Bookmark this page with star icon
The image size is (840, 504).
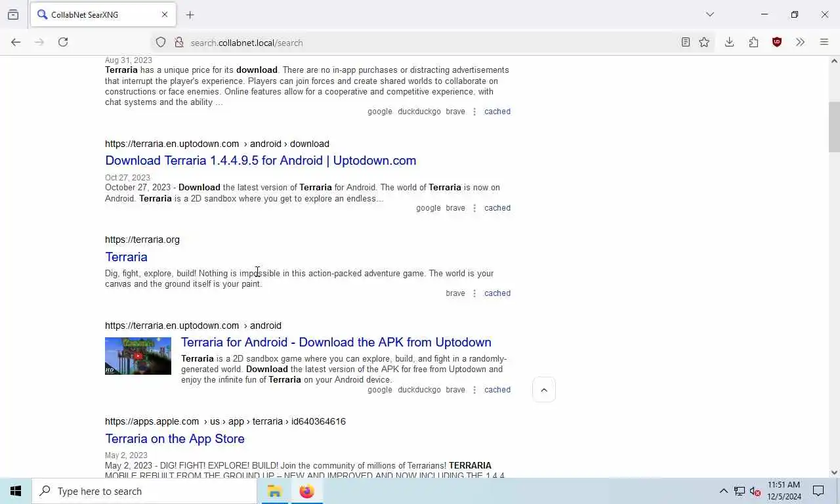704,42
